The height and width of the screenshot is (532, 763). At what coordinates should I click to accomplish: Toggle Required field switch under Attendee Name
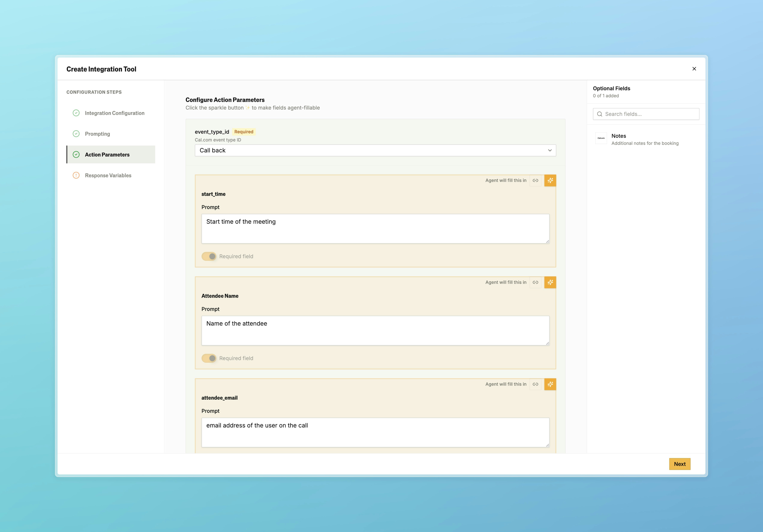[209, 358]
